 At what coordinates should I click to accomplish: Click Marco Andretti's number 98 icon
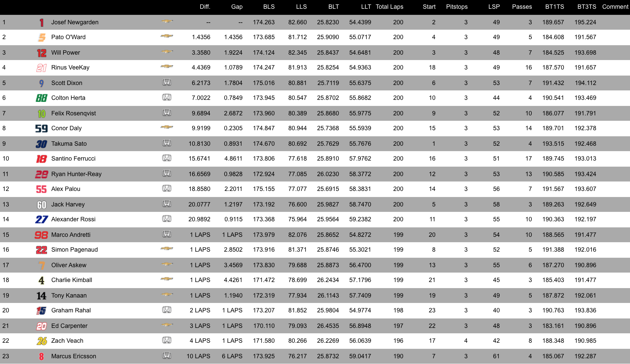click(42, 235)
